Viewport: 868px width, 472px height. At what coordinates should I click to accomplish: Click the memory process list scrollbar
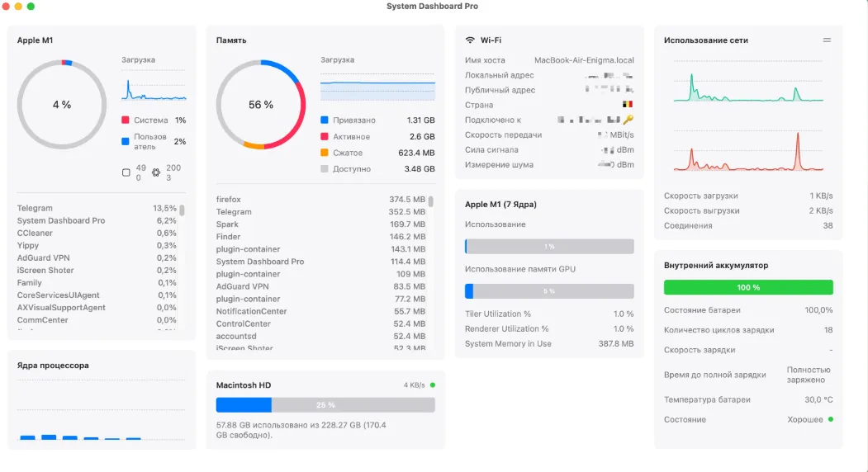click(430, 201)
